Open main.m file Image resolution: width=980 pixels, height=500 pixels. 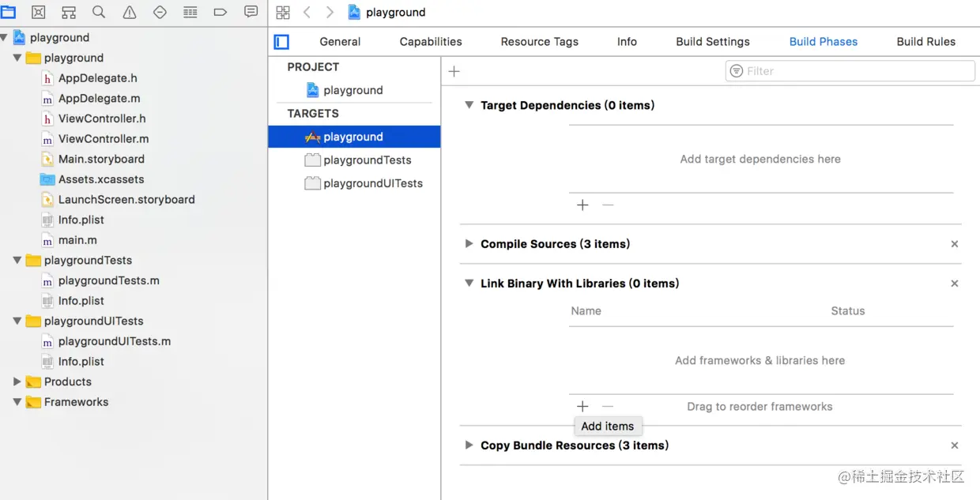tap(77, 240)
